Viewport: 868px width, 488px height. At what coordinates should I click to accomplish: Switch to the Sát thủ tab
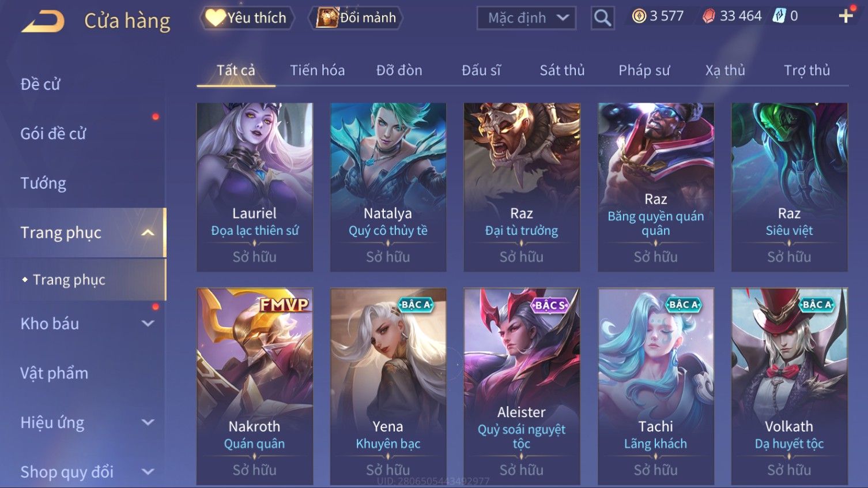click(x=562, y=70)
